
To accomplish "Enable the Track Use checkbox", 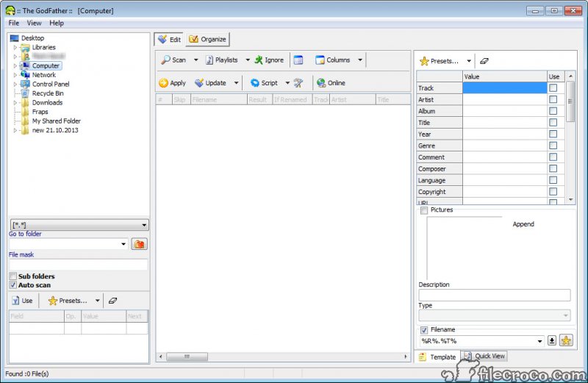I will (553, 87).
